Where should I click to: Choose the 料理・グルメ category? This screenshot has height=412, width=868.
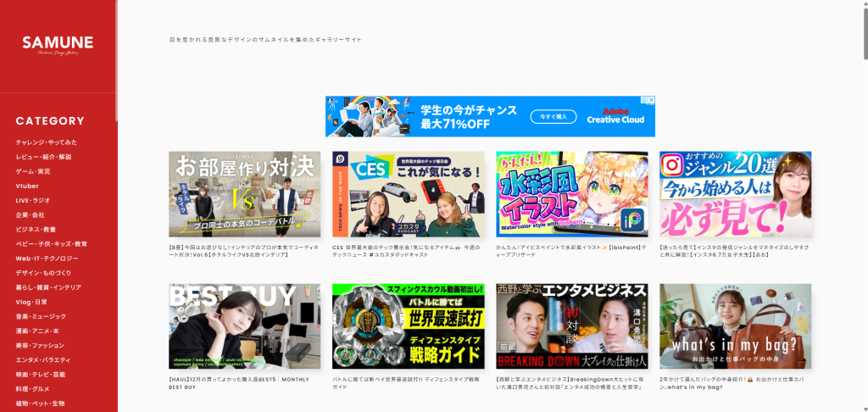pyautogui.click(x=34, y=389)
